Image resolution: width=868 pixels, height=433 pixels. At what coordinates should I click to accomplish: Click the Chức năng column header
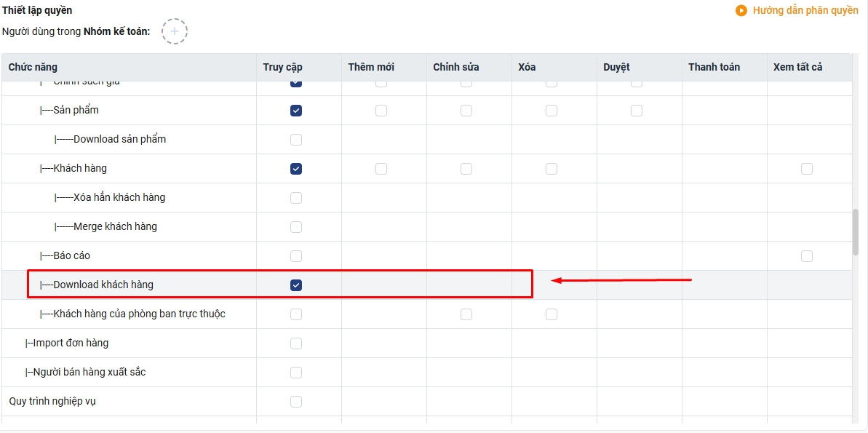[33, 67]
